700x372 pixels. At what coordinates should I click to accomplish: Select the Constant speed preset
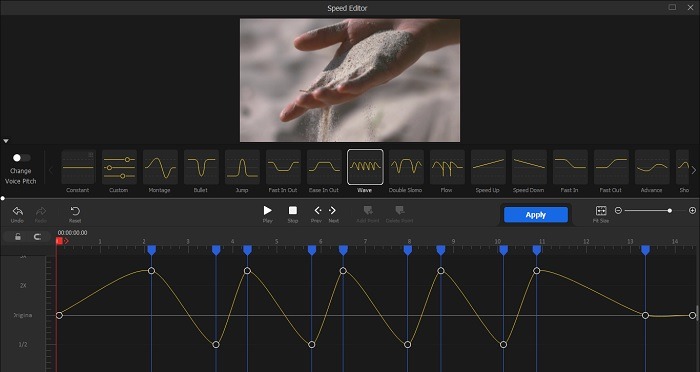pos(78,167)
